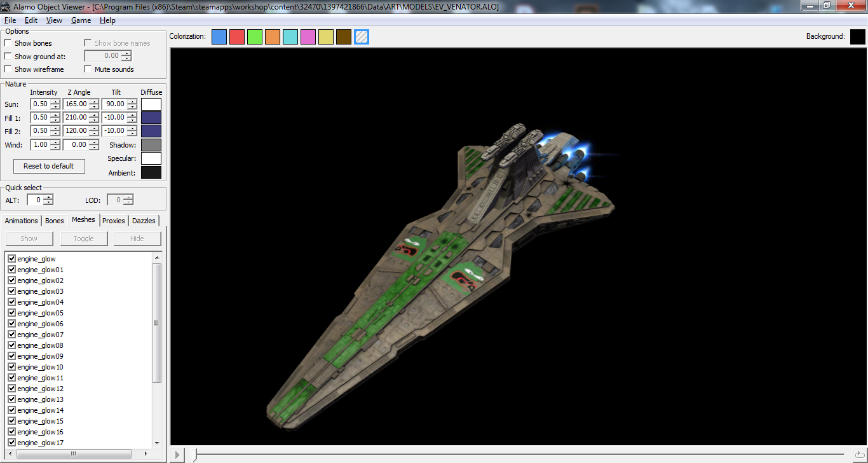Select the pink colorization swatch
This screenshot has width=868, height=463.
pyautogui.click(x=308, y=37)
